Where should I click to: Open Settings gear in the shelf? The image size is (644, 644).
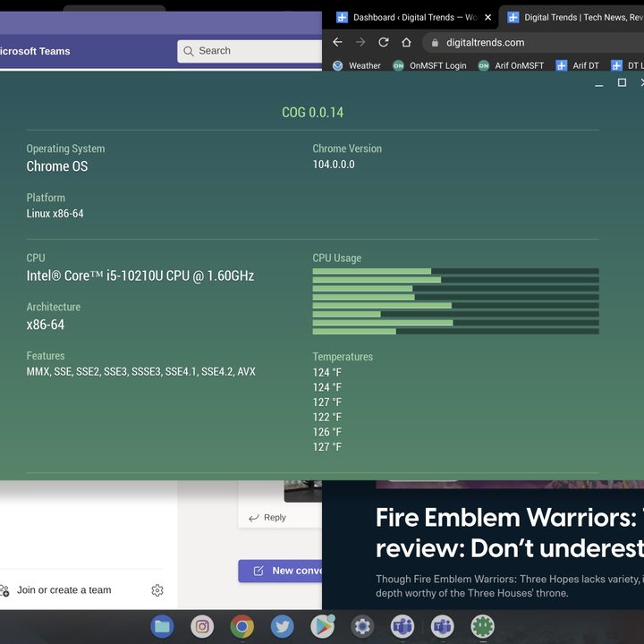(x=362, y=626)
